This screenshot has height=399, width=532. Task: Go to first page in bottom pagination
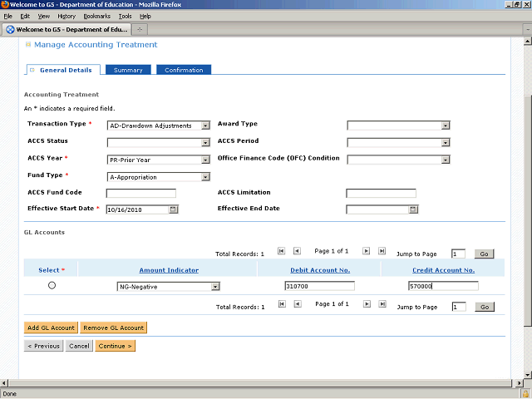point(282,305)
